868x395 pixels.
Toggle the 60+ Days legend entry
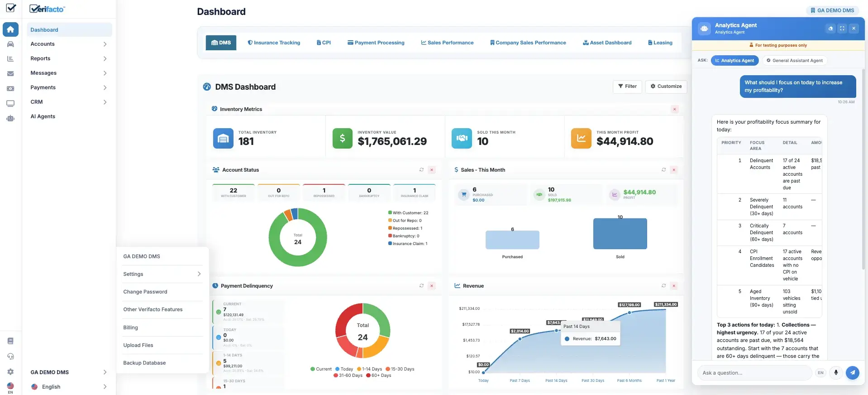coord(378,376)
